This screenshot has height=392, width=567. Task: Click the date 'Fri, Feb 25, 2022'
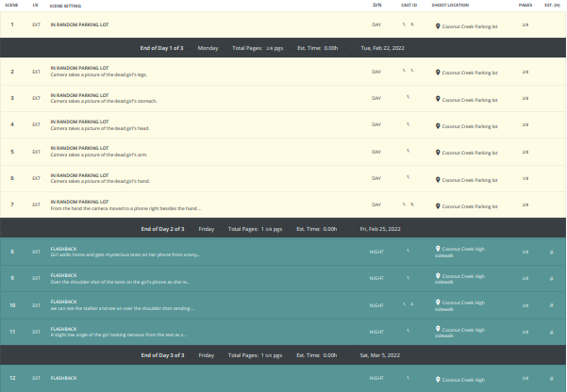tap(380, 229)
